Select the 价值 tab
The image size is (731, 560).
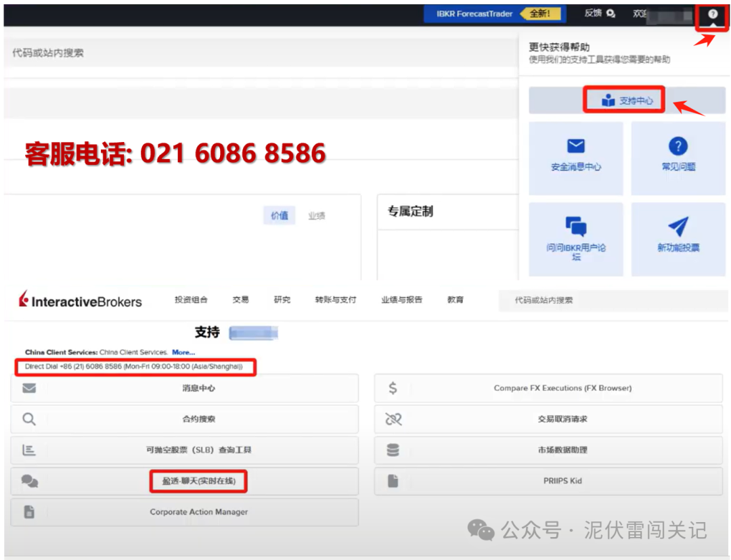tap(280, 216)
